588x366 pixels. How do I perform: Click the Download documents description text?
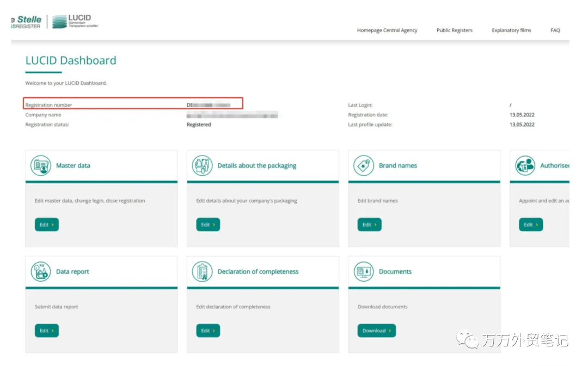click(383, 307)
